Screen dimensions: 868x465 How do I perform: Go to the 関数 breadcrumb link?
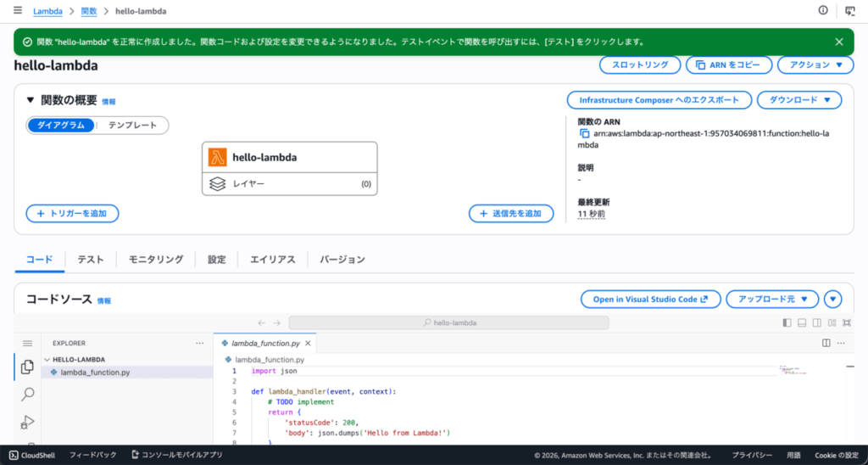click(x=88, y=11)
